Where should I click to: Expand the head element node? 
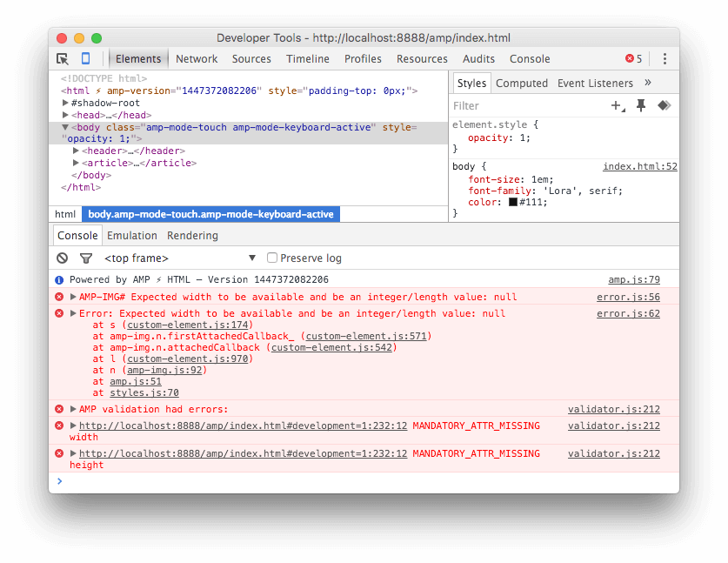click(65, 115)
